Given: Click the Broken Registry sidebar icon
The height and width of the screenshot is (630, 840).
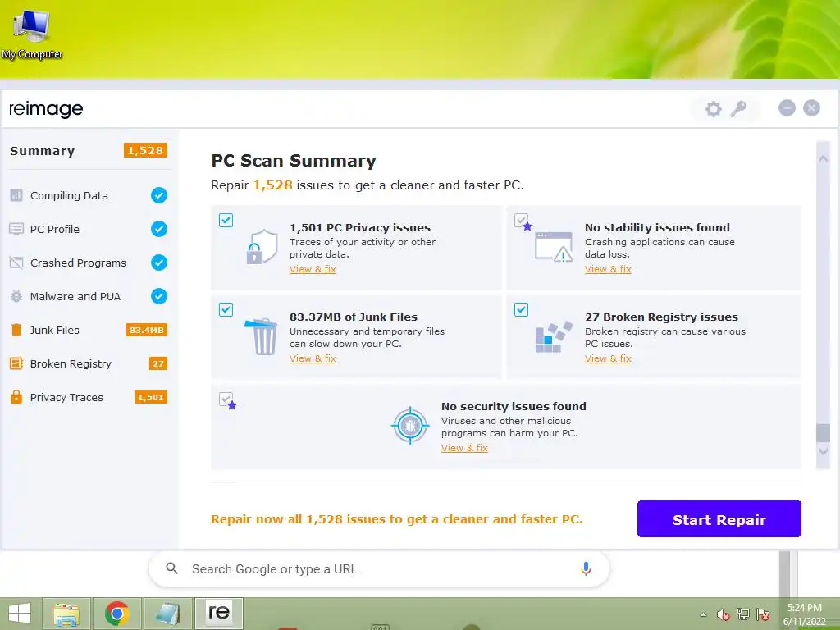Looking at the screenshot, I should tap(16, 363).
